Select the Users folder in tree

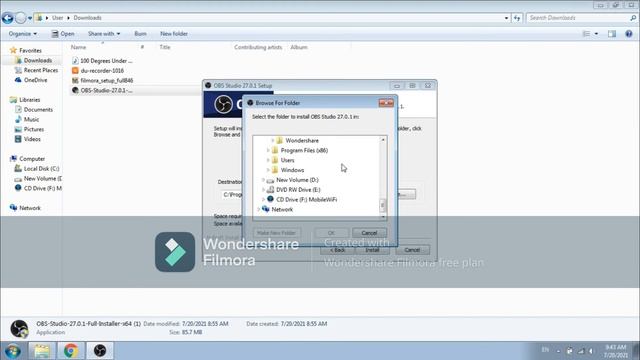(287, 160)
